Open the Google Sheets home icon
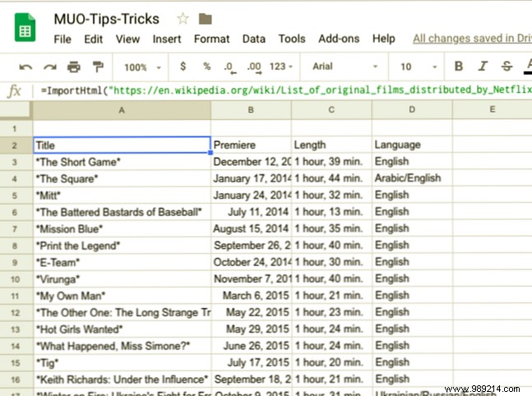The width and height of the screenshot is (532, 396). pos(25,27)
